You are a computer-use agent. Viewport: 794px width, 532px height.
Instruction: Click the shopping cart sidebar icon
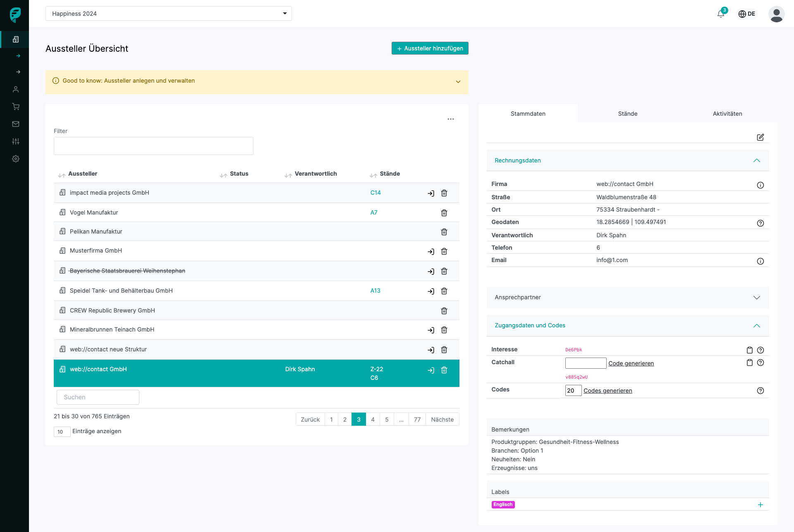16,107
